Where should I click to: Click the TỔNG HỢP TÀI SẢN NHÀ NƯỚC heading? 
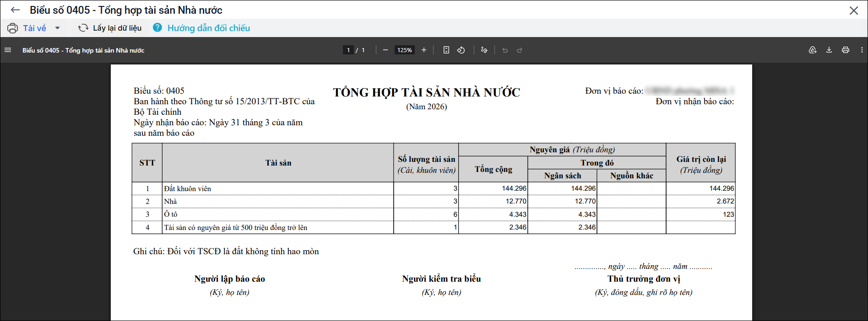click(x=427, y=92)
